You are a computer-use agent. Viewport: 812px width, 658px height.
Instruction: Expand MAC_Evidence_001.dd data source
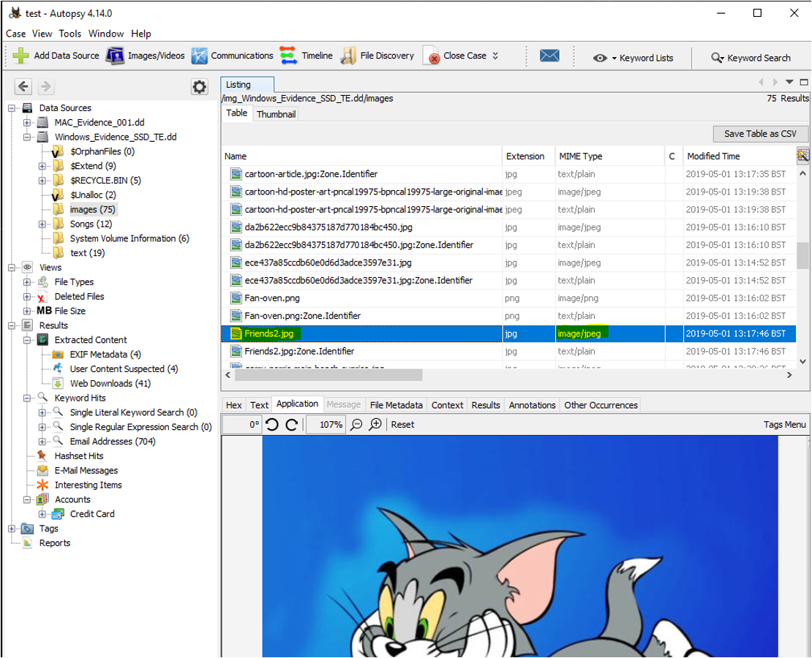pos(27,123)
